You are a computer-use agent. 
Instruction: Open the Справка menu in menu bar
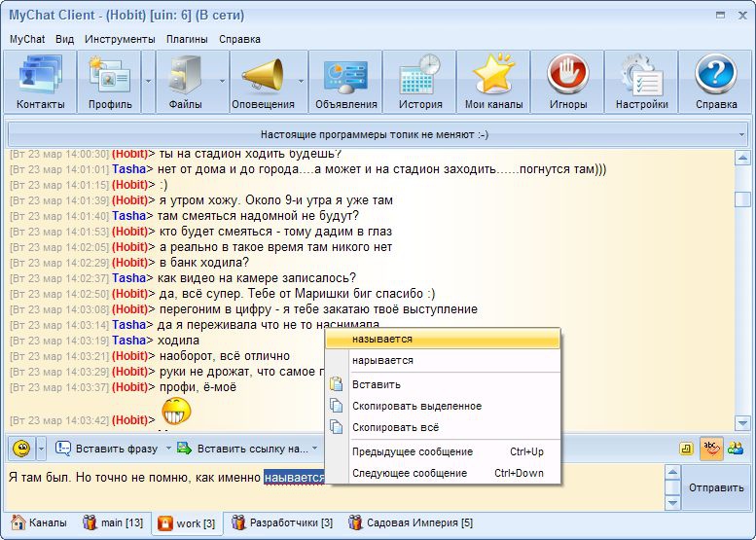point(239,39)
